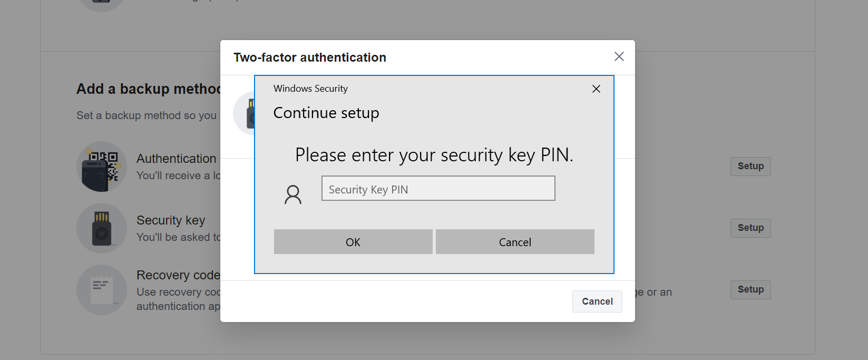Close the Two-factor authentication modal
The height and width of the screenshot is (360, 868).
(x=619, y=56)
